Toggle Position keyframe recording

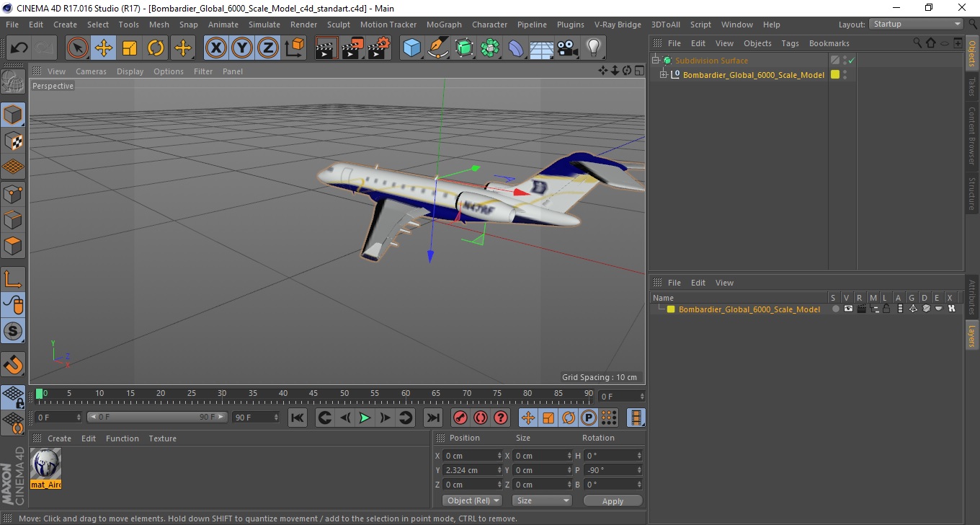528,418
